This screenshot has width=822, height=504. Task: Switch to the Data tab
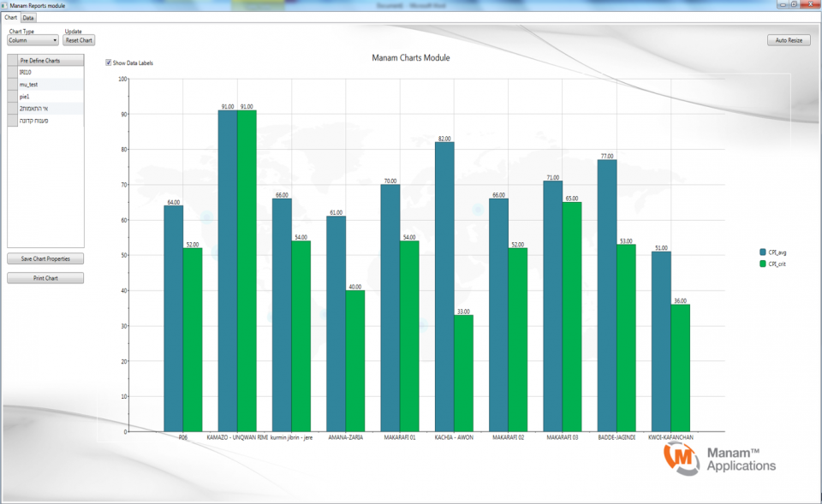[28, 18]
